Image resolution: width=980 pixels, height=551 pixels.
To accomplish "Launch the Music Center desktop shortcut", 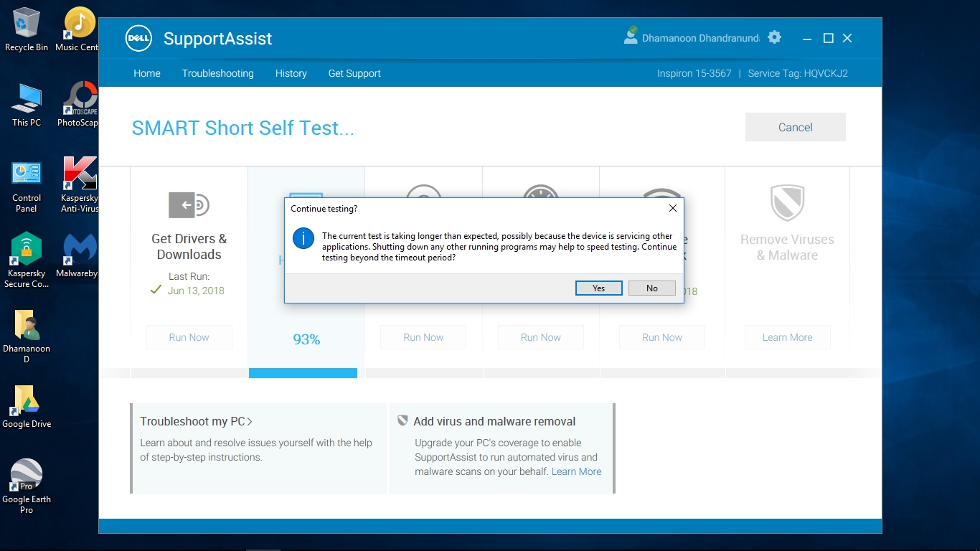I will [77, 29].
